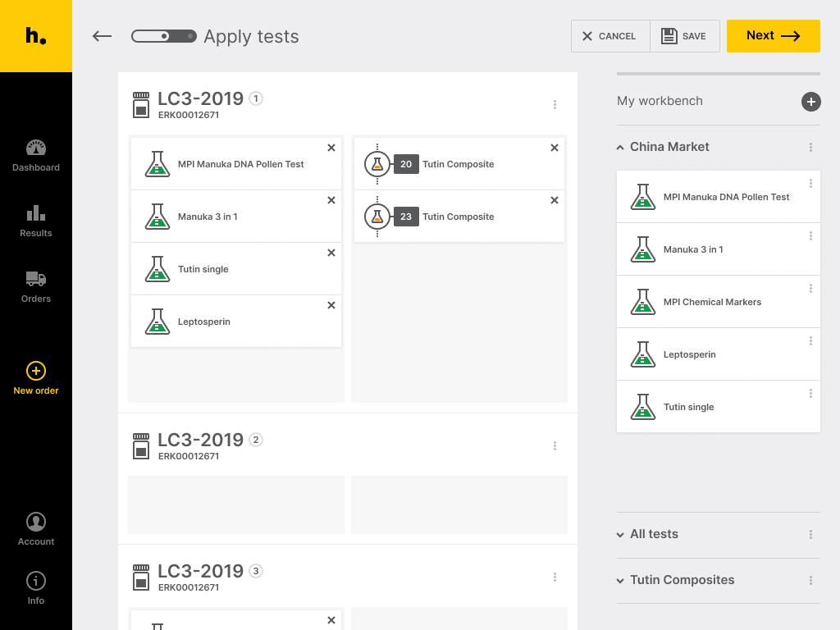Viewport: 840px width, 630px height.
Task: Click flask icon of workbench Leptosperin
Action: [x=643, y=354]
